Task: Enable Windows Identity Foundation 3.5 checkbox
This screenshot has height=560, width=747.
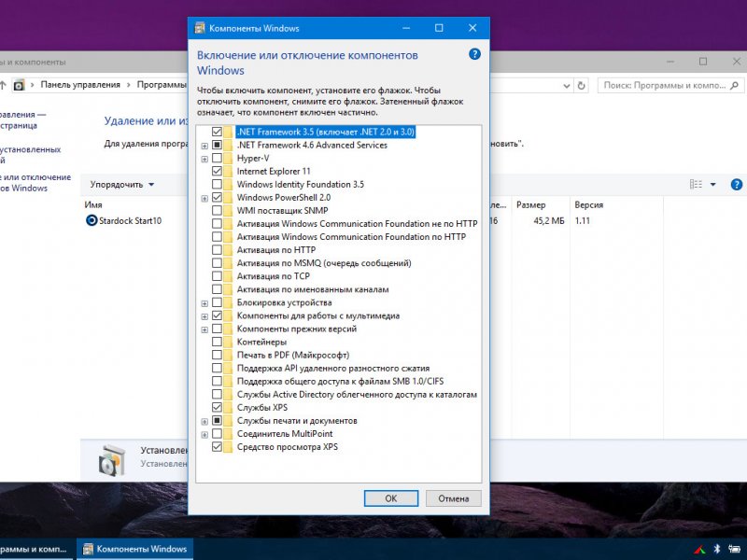Action: 217,184
